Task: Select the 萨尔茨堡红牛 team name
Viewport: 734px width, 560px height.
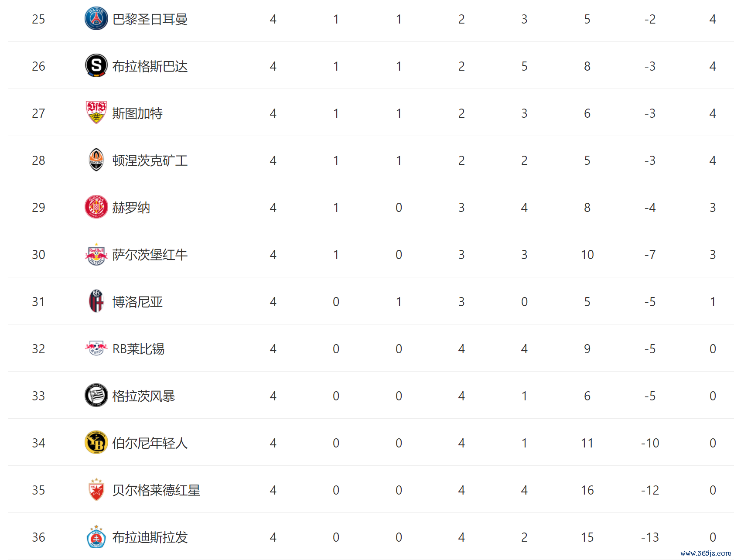Action: (150, 255)
